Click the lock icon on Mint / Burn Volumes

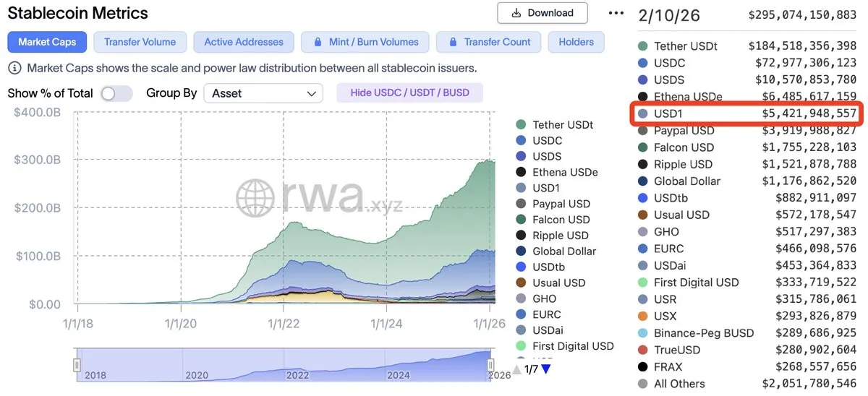tap(315, 42)
